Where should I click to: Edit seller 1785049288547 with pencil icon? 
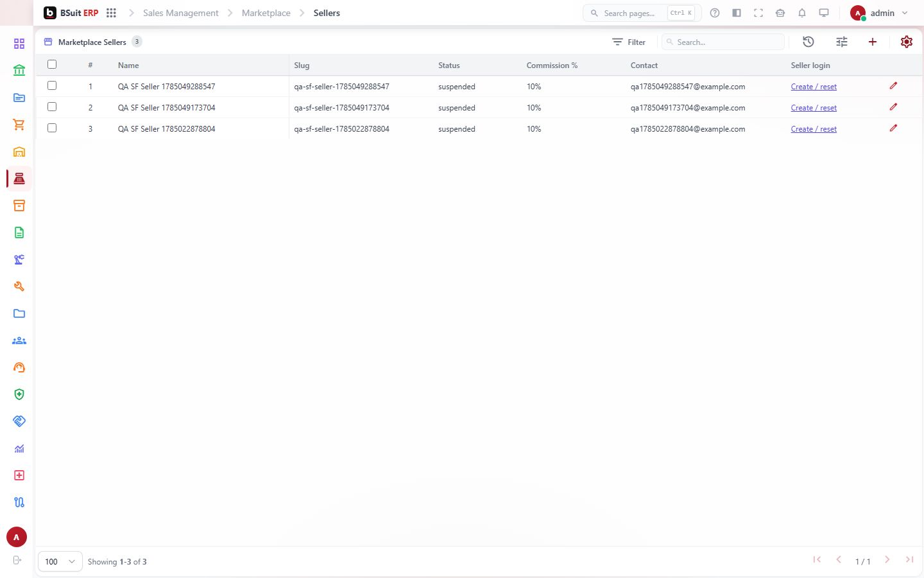893,85
